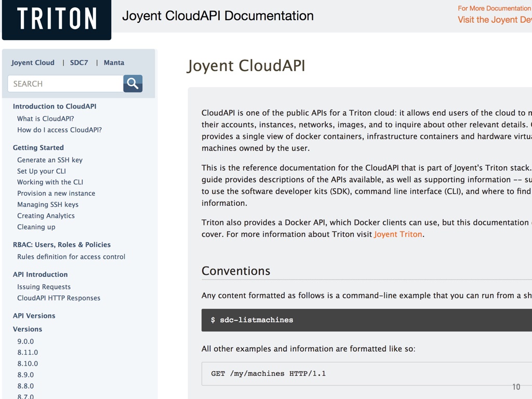The height and width of the screenshot is (399, 532).
Task: Go to API Versions section
Action: click(x=34, y=315)
